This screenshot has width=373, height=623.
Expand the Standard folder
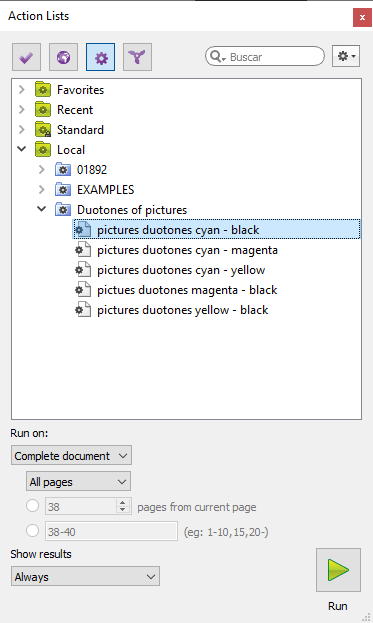point(22,129)
